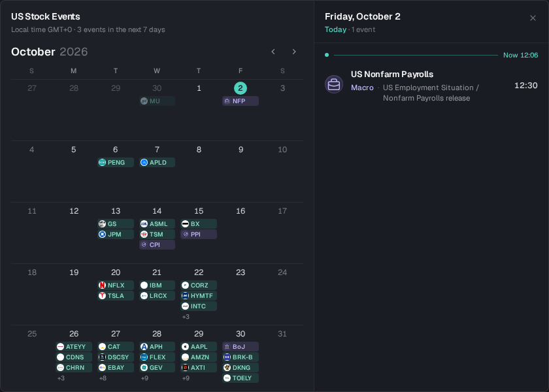Select the IBM earnings chip
The width and height of the screenshot is (549, 392).
coord(158,286)
